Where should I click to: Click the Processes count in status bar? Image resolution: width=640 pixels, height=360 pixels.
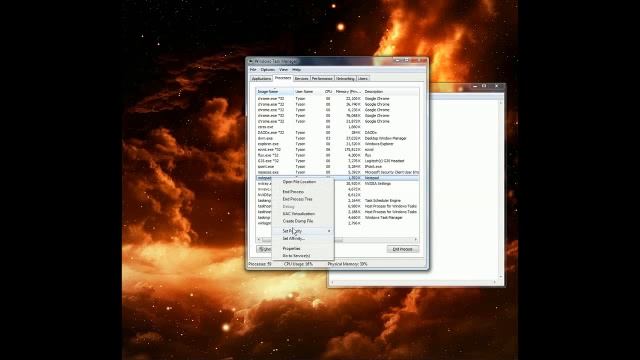[x=260, y=264]
